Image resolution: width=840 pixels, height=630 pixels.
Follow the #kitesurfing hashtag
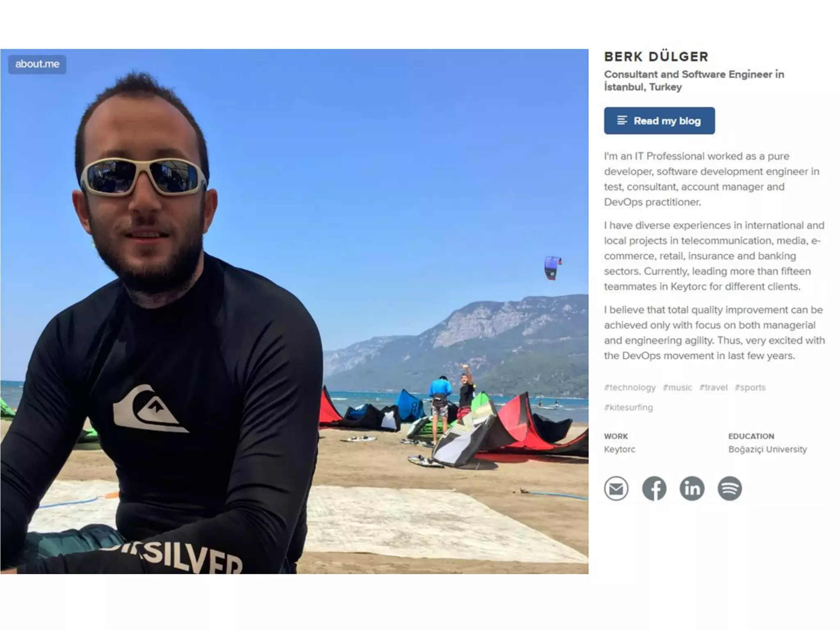[x=628, y=407]
